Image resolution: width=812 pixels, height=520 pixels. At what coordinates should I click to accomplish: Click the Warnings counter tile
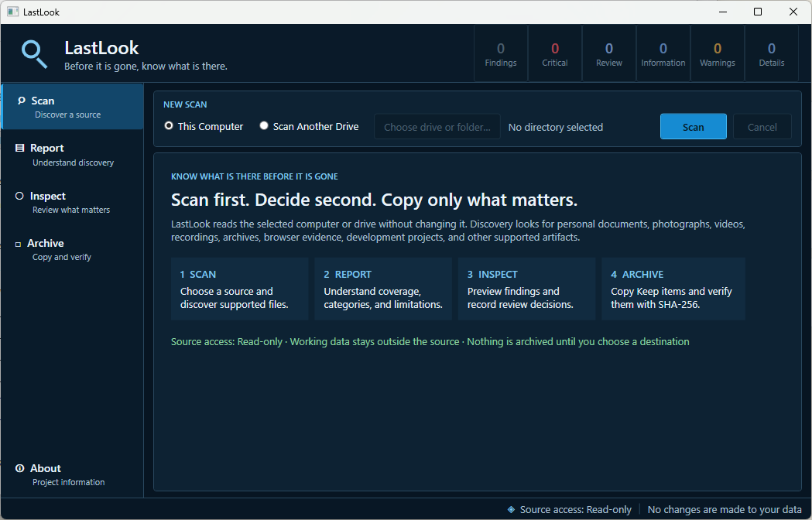[x=718, y=54]
